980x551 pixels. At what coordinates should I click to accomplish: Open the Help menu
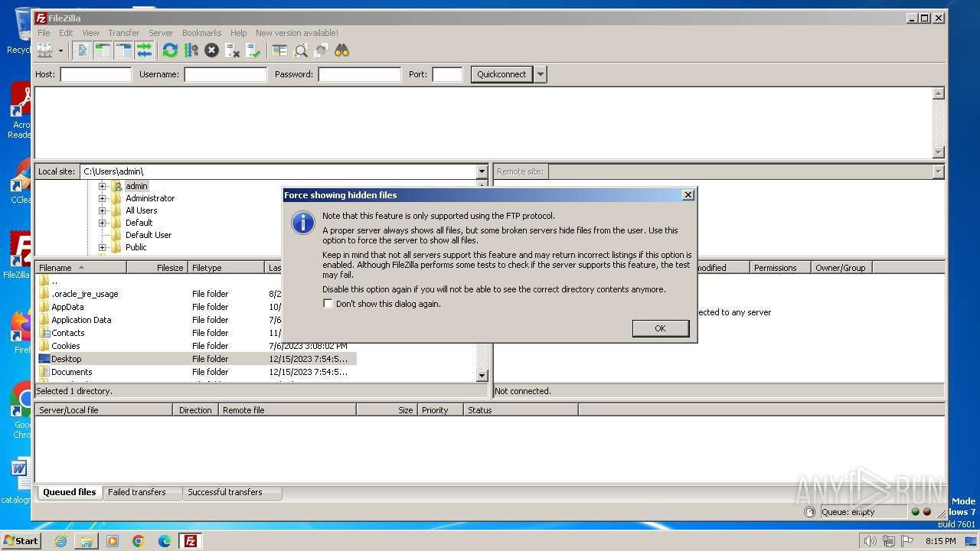coord(239,33)
